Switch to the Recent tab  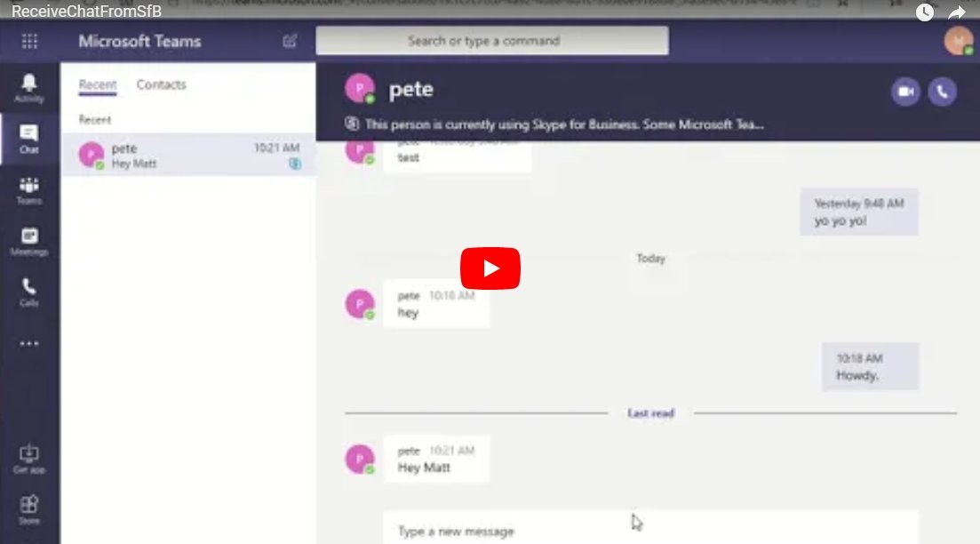click(x=98, y=85)
